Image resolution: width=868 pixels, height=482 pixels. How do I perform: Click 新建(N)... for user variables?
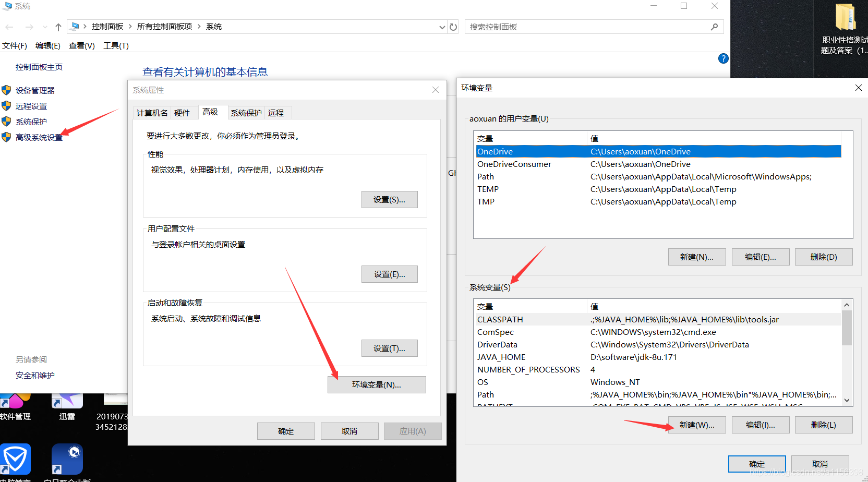pos(697,257)
